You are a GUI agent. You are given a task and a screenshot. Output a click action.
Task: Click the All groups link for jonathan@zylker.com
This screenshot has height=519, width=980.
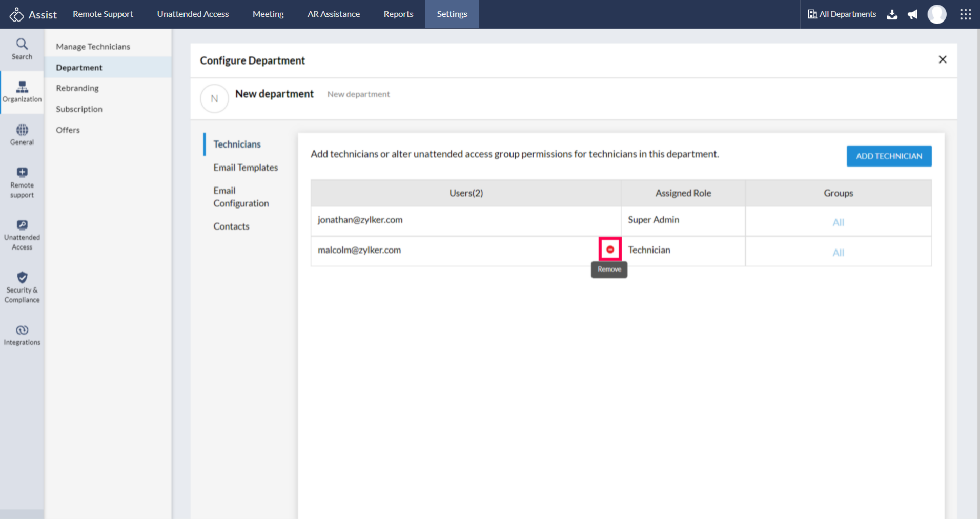(x=838, y=222)
